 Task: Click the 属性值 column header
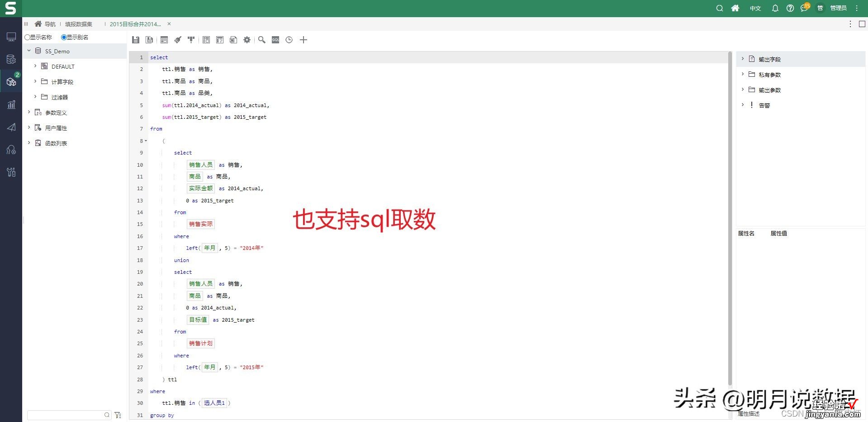779,233
